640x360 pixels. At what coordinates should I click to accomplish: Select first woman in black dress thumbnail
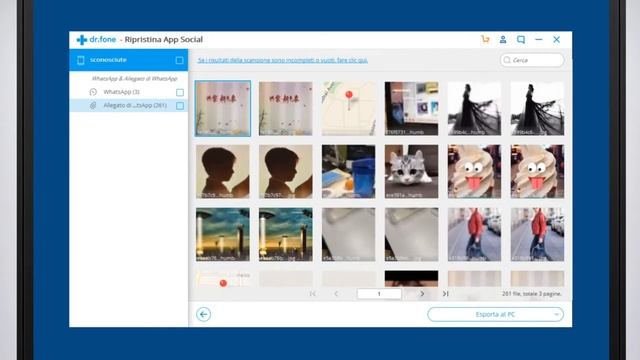(x=474, y=108)
